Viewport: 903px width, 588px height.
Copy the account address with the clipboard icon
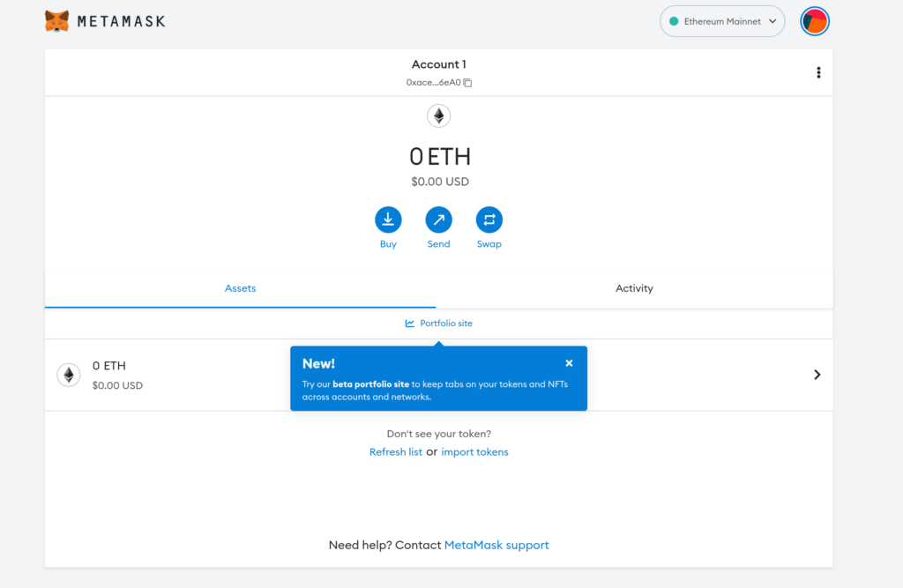click(467, 82)
